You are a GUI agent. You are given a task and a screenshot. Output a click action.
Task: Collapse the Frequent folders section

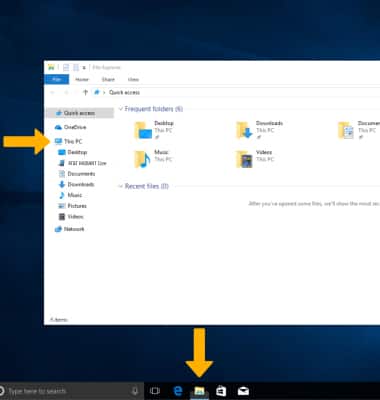click(121, 109)
